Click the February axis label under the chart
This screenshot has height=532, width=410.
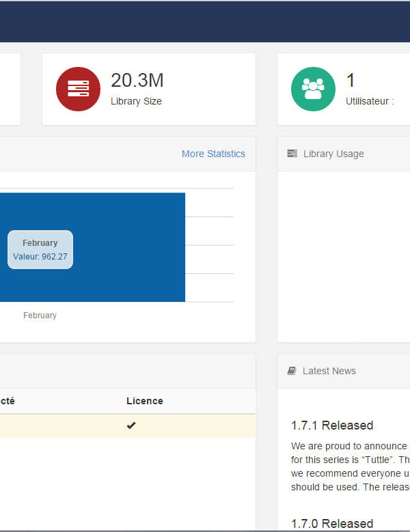point(40,316)
